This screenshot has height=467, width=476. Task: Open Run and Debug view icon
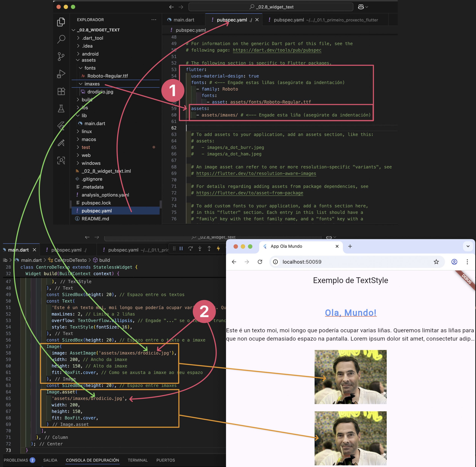[61, 74]
